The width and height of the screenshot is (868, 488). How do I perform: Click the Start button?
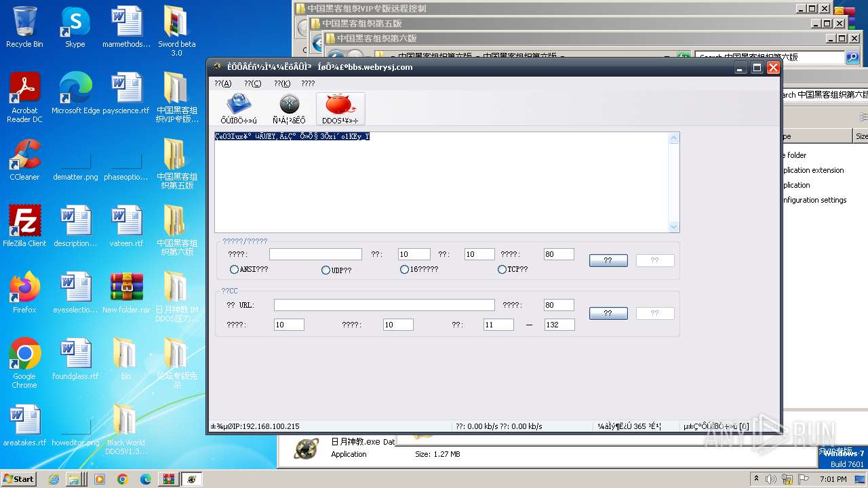tap(18, 479)
